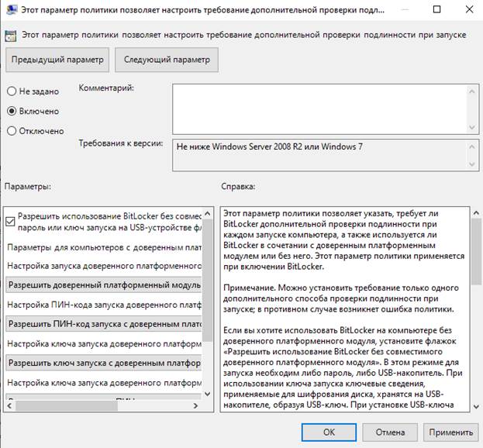This screenshot has width=483, height=448.
Task: Choose the "Отключено" radio button
Action: click(12, 131)
